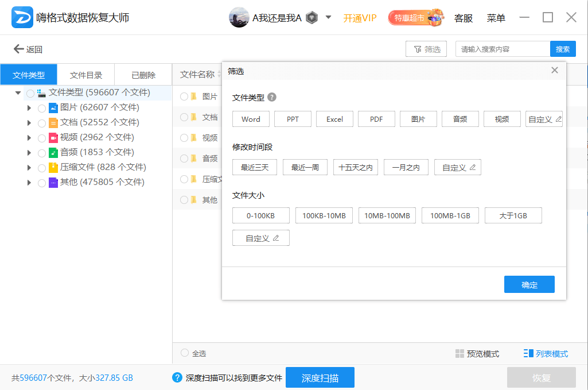This screenshot has height=390, width=588.
Task: Go back with the 返回 arrow
Action: [28, 49]
